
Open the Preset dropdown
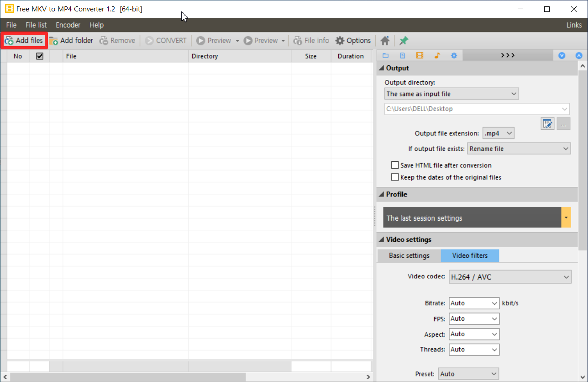[468, 374]
